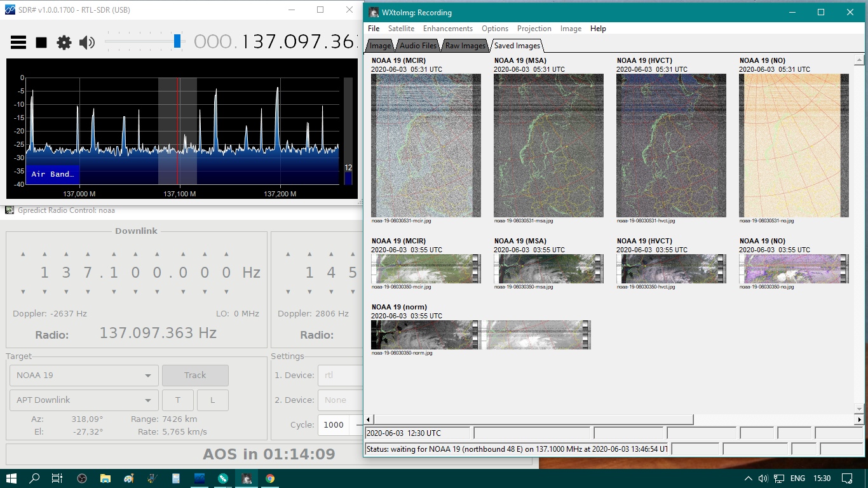Switch to the Raw Images tab
Viewport: 868px width, 488px height.
point(465,46)
